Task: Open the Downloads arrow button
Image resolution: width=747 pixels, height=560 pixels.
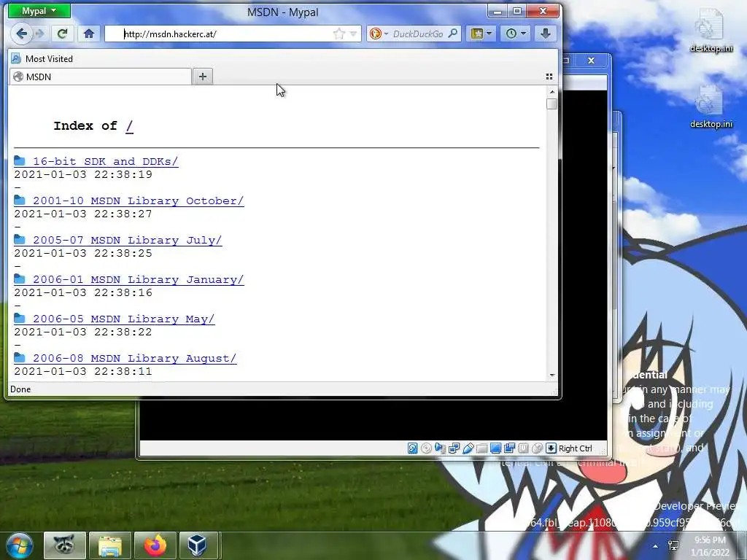Action: point(546,34)
